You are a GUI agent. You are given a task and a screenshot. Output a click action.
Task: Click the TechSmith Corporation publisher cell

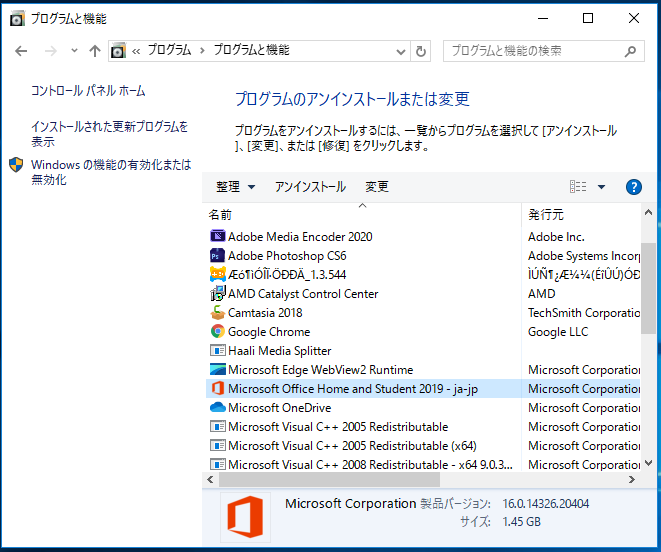[584, 312]
